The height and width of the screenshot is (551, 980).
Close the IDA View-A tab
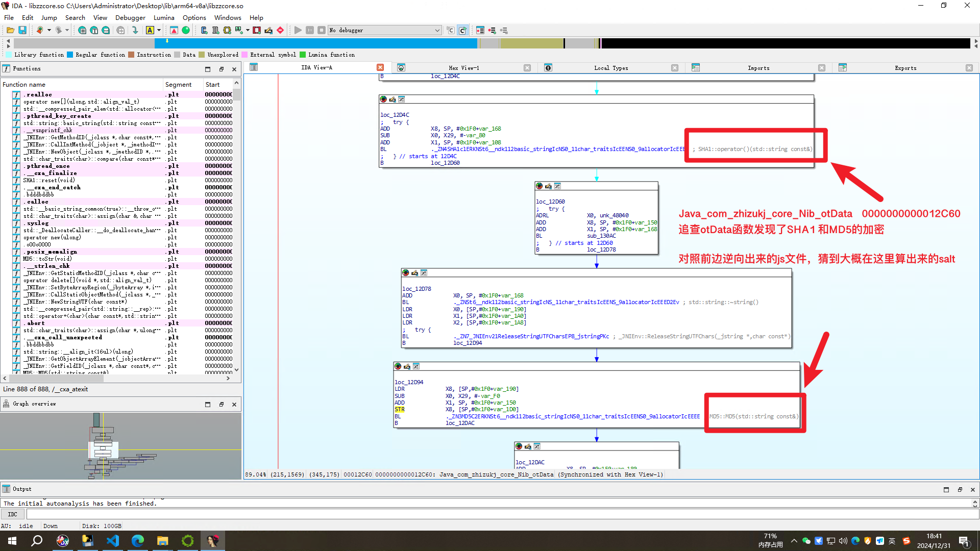click(380, 68)
